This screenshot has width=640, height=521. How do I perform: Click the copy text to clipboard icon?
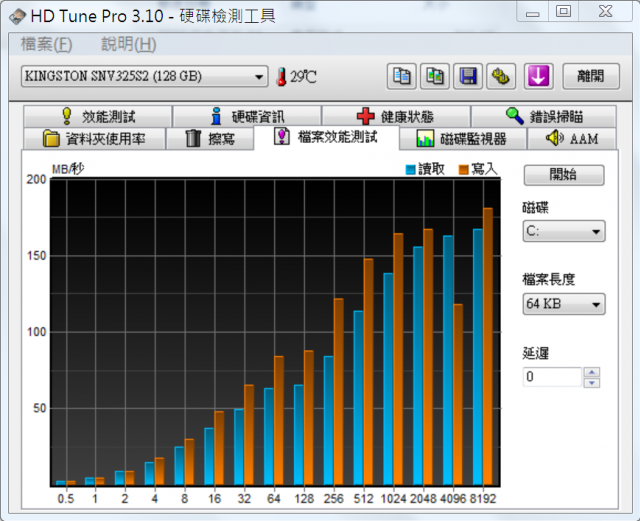point(402,76)
